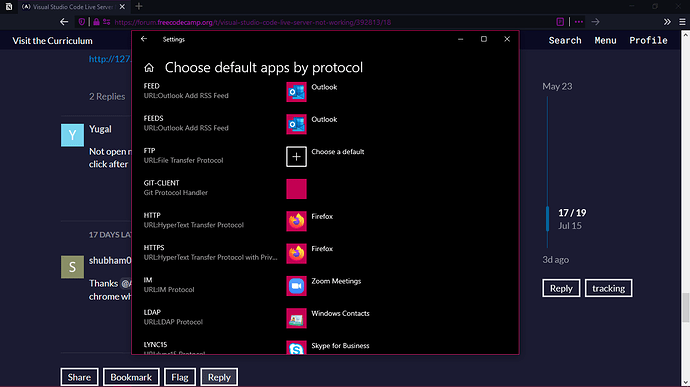The height and width of the screenshot is (387, 690).
Task: Click the browser address bar URL
Action: pyautogui.click(x=253, y=22)
